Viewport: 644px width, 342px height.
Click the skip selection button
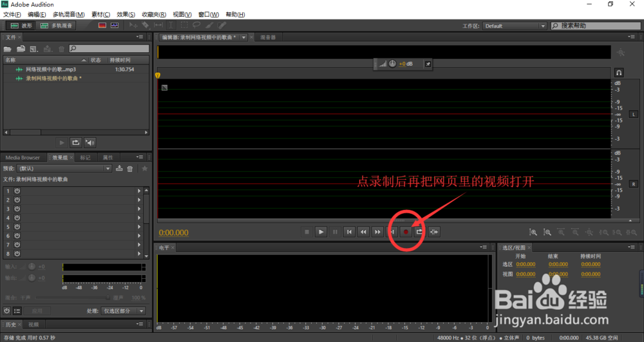coord(433,232)
